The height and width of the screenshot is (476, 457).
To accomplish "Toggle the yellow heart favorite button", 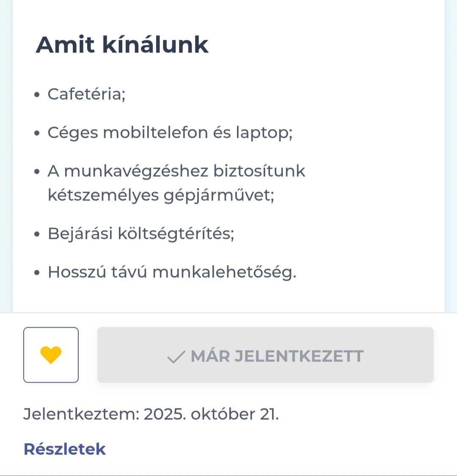I will pos(51,355).
